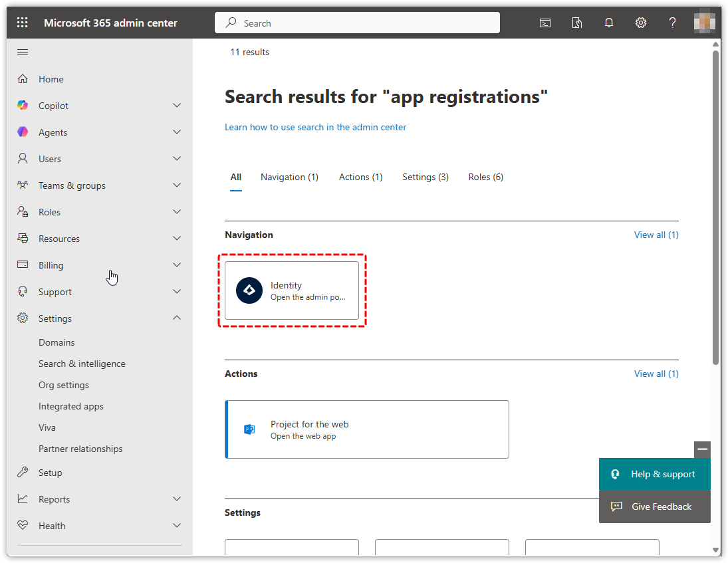Click the Help & support button
This screenshot has height=563, width=728.
(654, 474)
